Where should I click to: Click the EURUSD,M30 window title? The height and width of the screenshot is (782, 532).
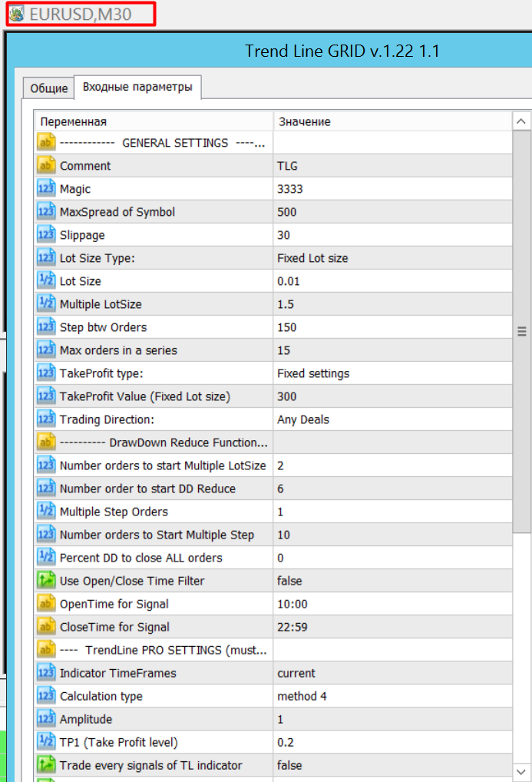(x=81, y=14)
